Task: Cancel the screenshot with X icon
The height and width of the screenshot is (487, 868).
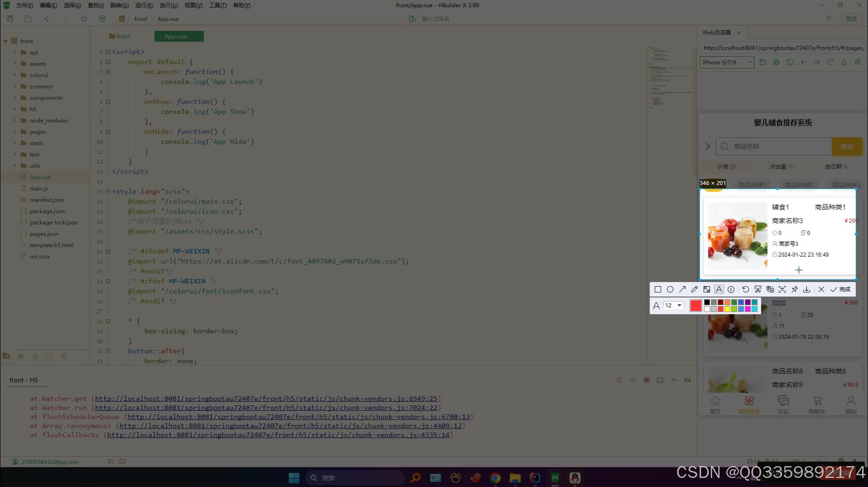Action: [821, 289]
